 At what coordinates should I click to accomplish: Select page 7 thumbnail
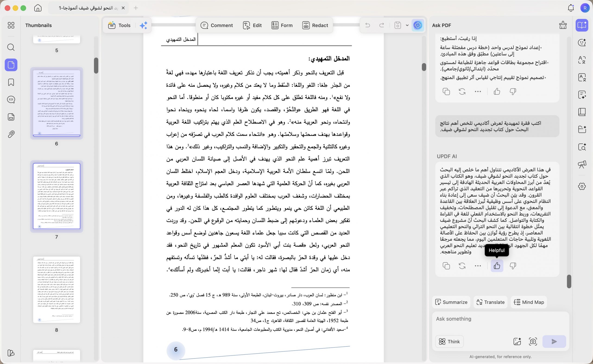point(57,196)
